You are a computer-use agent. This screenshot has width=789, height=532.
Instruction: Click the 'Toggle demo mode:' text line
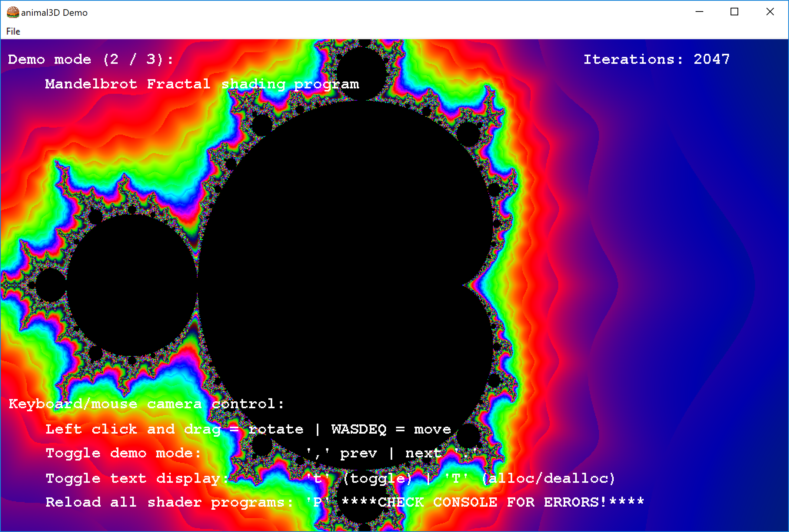(261, 453)
